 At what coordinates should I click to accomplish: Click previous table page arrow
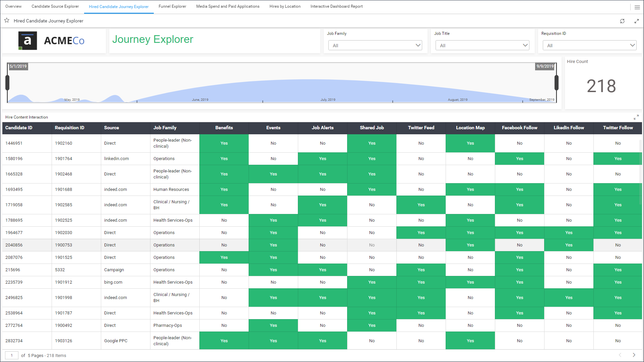click(x=620, y=355)
